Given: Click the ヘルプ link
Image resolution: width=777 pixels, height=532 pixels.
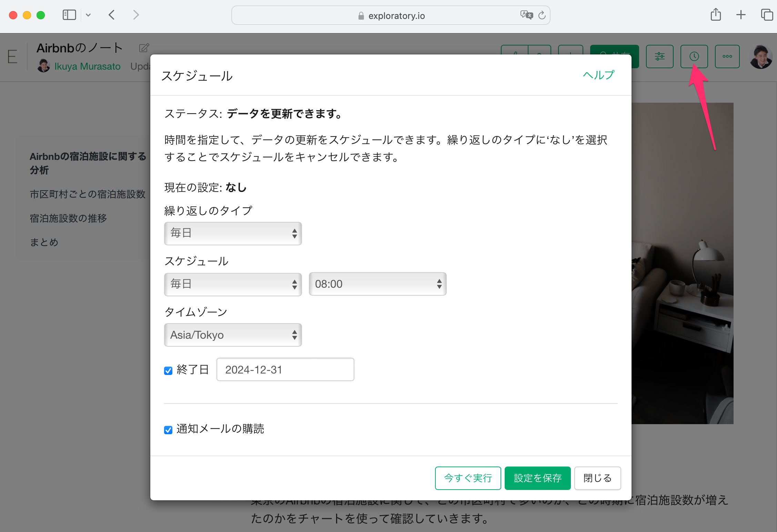Looking at the screenshot, I should [598, 75].
